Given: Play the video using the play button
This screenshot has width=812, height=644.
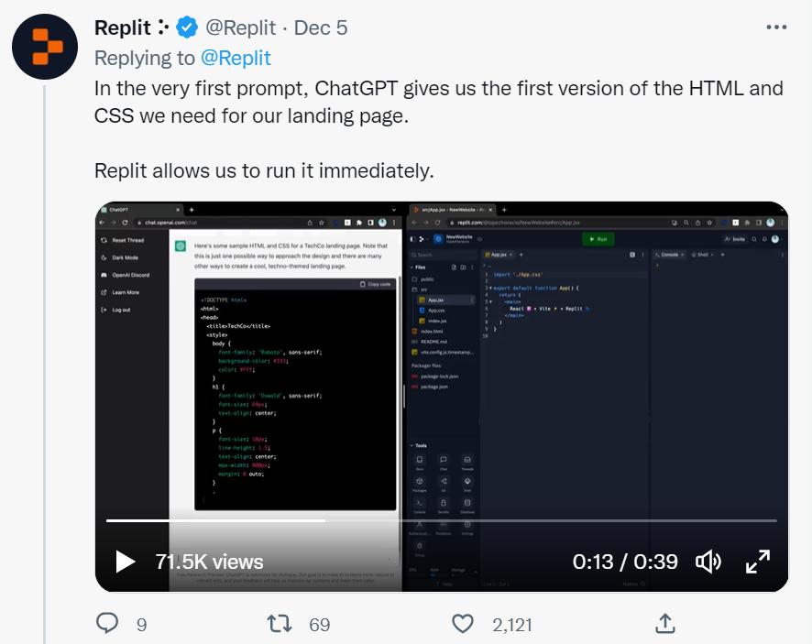Looking at the screenshot, I should [125, 562].
